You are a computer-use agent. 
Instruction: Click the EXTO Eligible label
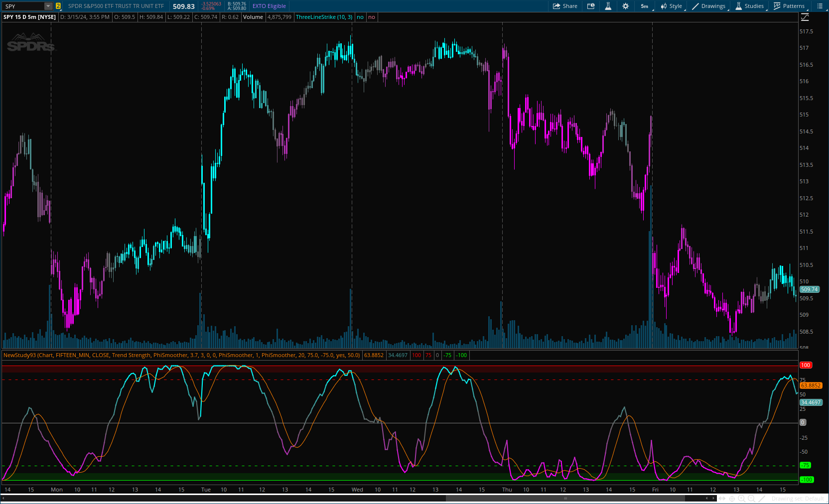click(x=269, y=6)
